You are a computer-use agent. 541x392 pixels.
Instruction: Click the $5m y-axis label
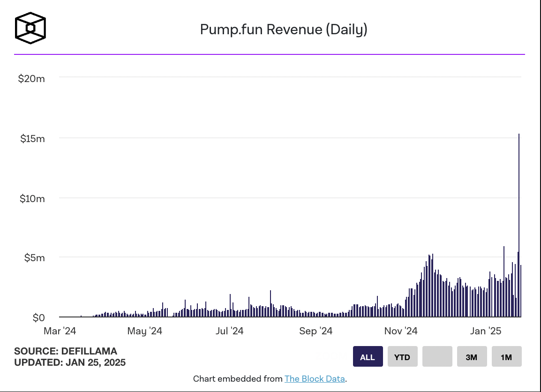(34, 258)
